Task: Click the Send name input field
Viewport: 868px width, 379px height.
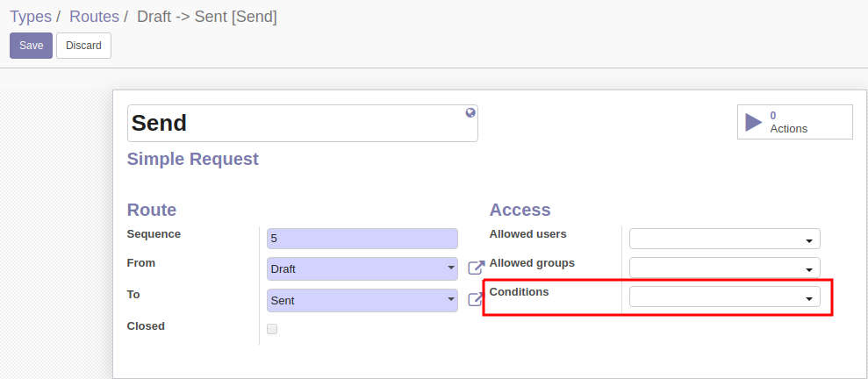Action: point(302,124)
